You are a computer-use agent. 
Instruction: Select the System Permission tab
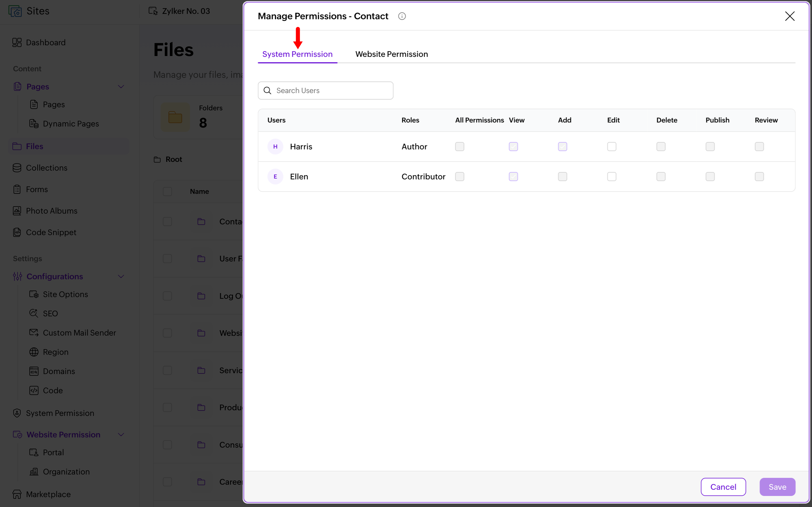point(297,54)
